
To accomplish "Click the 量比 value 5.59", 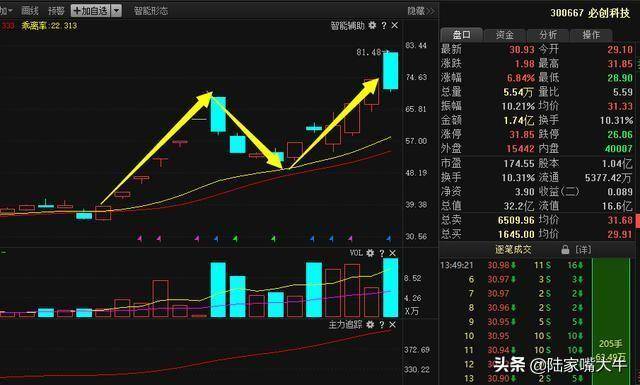I will [x=623, y=92].
